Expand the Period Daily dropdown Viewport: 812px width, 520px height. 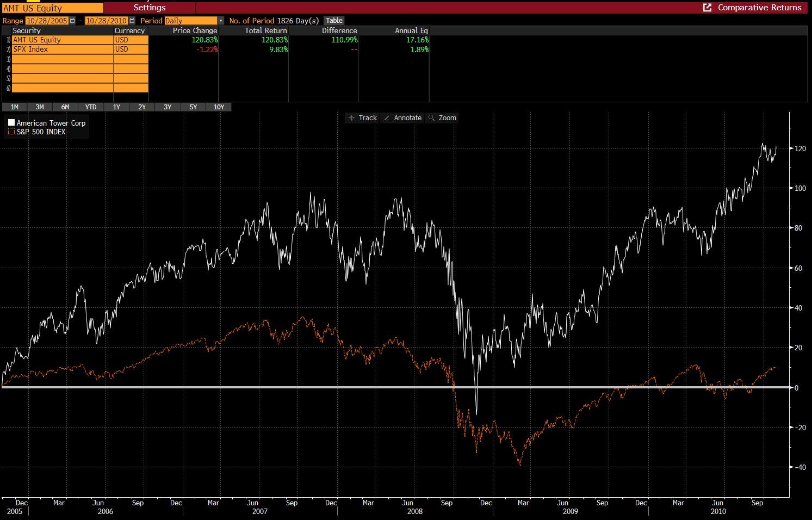pos(221,21)
